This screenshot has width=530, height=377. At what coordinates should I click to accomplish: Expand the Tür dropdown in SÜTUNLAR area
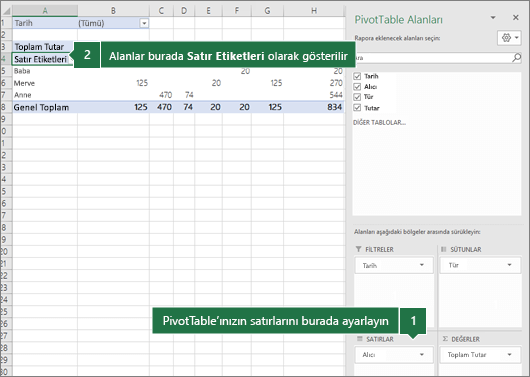509,265
